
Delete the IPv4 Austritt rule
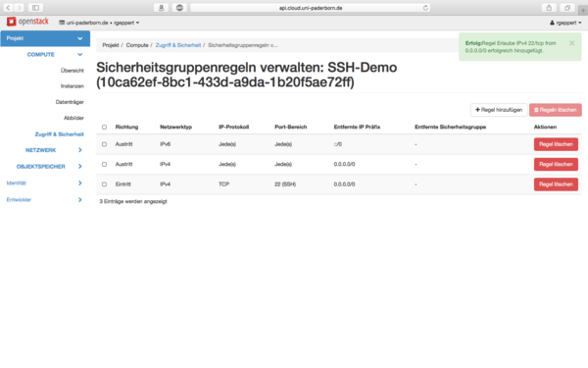point(556,164)
